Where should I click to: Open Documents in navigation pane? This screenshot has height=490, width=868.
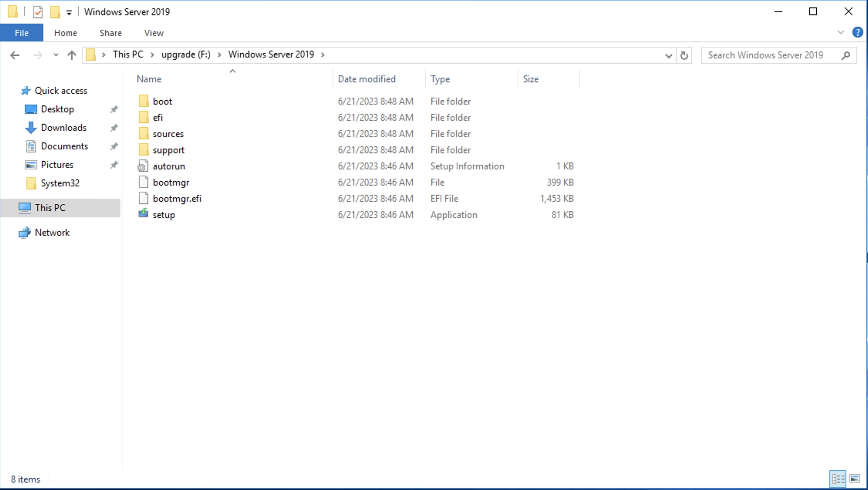coord(64,146)
